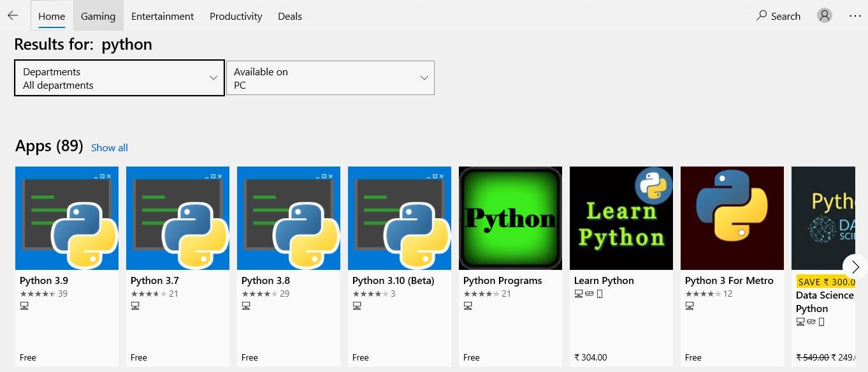
Task: Open the Entertainment section
Action: (x=162, y=16)
